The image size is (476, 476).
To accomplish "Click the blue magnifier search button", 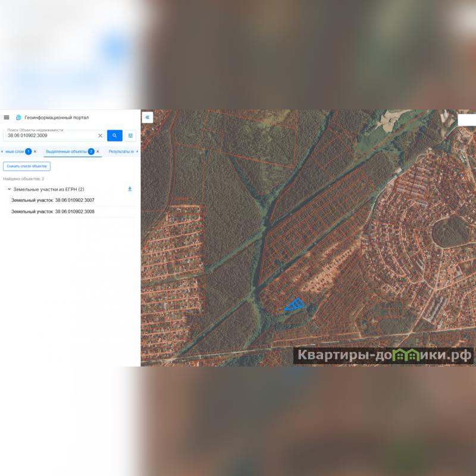I will (115, 136).
